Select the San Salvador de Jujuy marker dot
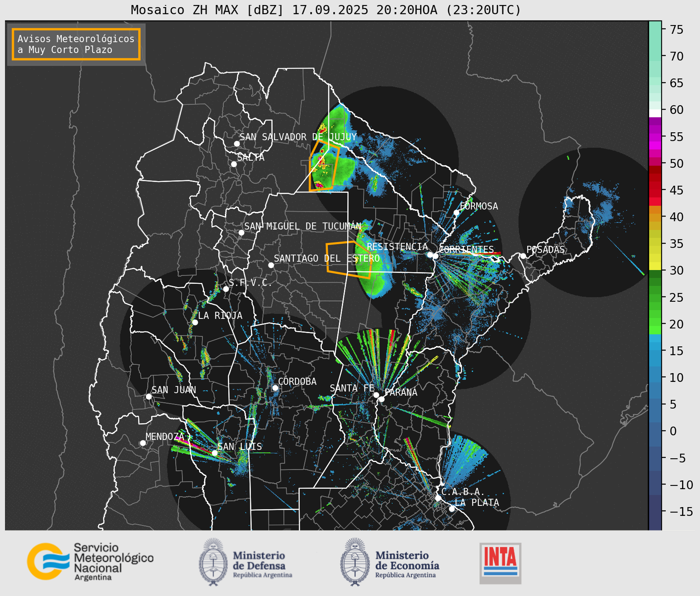The width and height of the screenshot is (700, 596). click(x=237, y=144)
